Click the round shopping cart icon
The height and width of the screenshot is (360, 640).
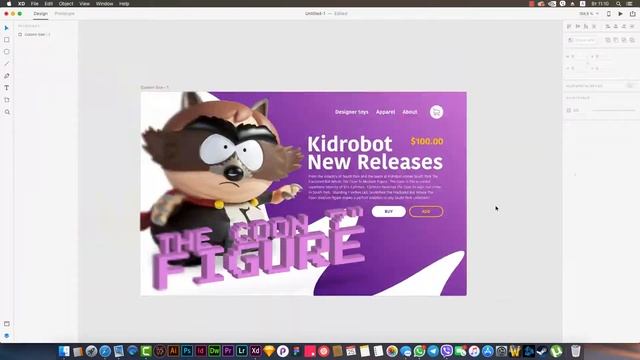coord(436,112)
